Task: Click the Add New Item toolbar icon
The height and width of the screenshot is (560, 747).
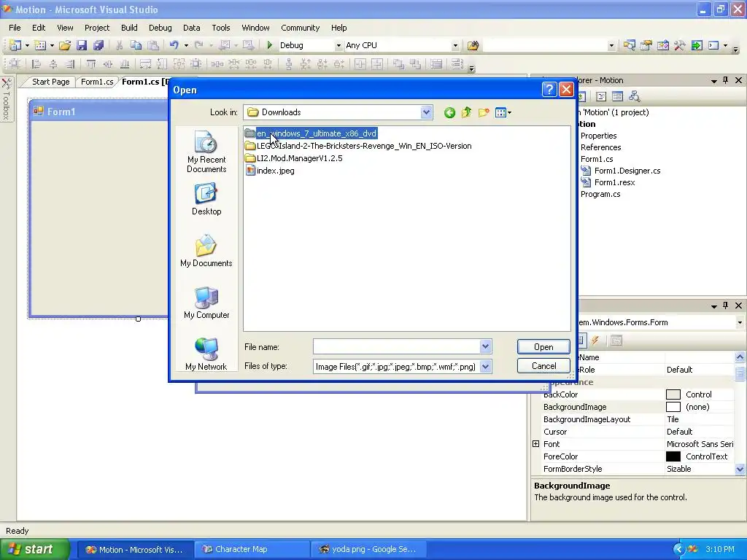Action: (41, 45)
